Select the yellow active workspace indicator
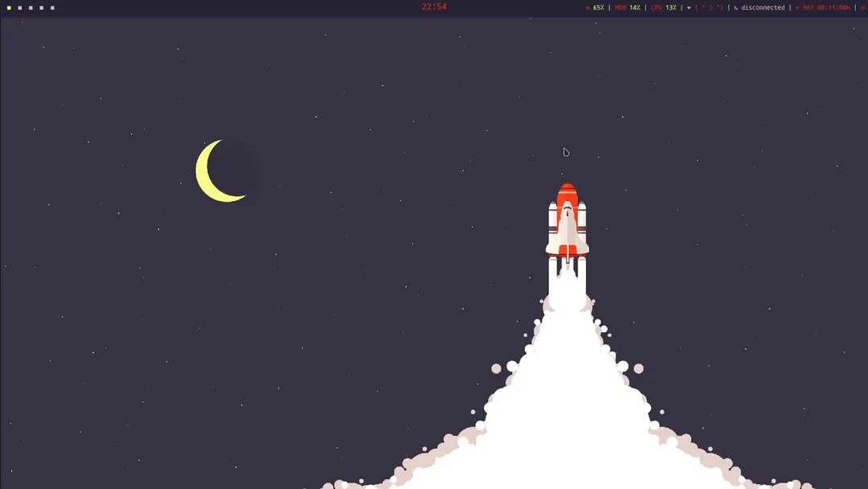The height and width of the screenshot is (489, 868). (9, 8)
